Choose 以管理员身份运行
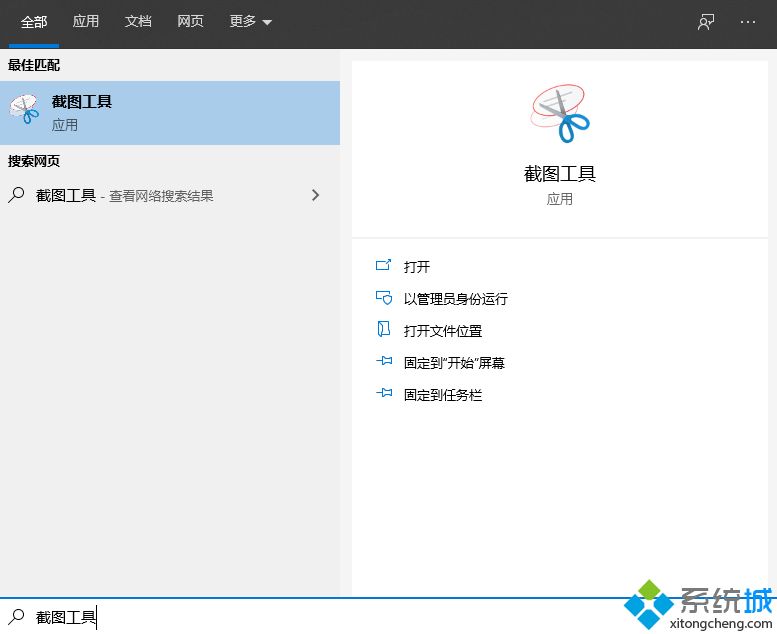The width and height of the screenshot is (777, 634). coord(456,298)
